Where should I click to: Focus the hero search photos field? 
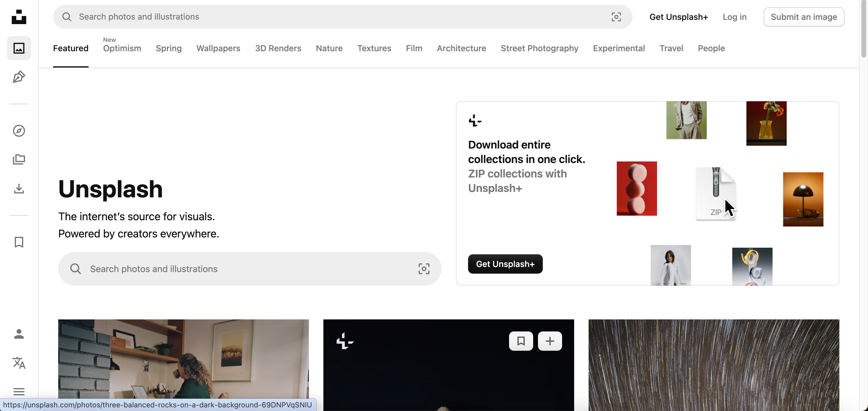(x=250, y=269)
